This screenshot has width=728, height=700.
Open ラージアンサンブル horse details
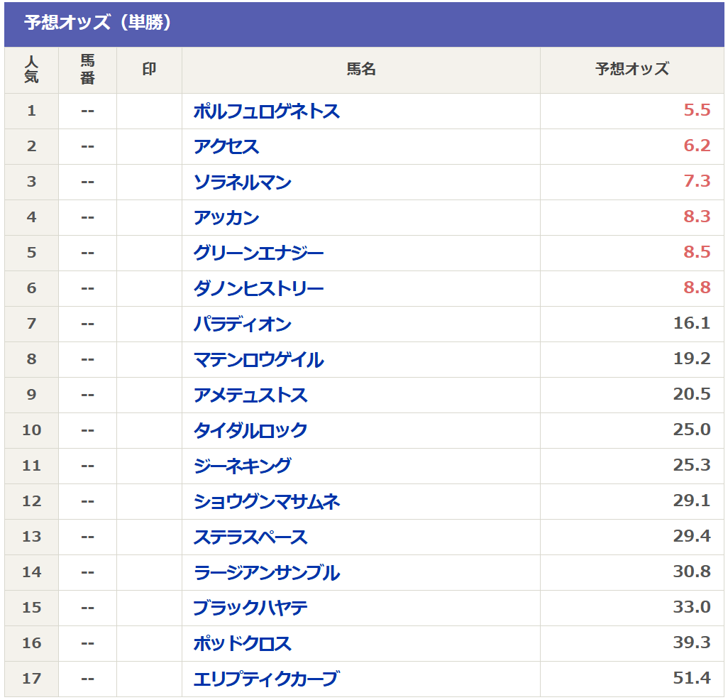tap(266, 573)
